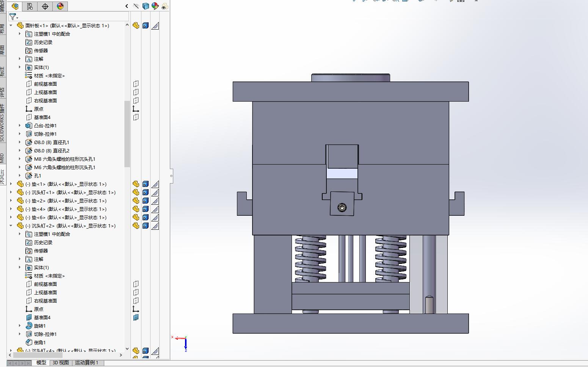588x367 pixels.
Task: Collapse the display pane with the left chevron
Action: point(127,6)
